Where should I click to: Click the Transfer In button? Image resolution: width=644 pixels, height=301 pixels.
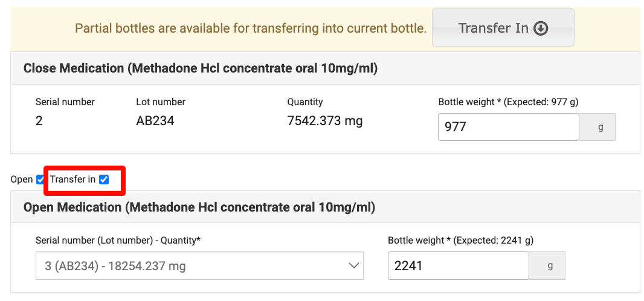[x=503, y=28]
